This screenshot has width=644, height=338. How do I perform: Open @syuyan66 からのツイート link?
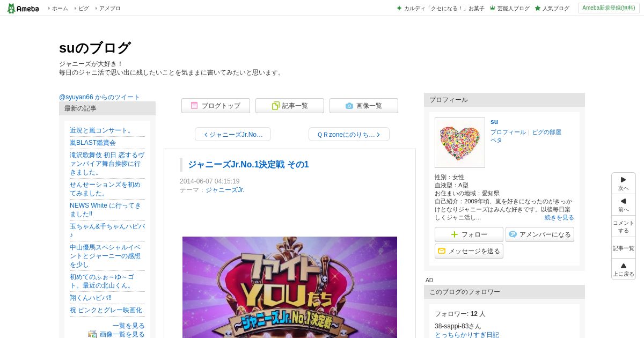(99, 97)
